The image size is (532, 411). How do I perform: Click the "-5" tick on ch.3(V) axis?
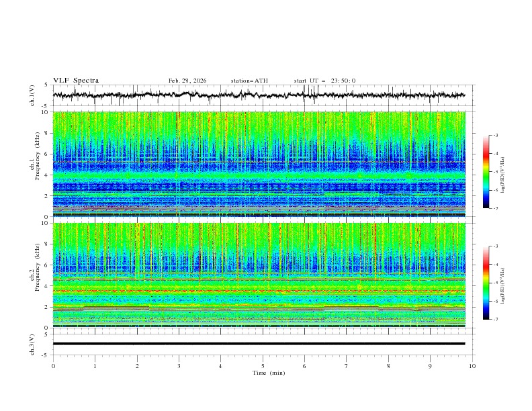[46, 355]
